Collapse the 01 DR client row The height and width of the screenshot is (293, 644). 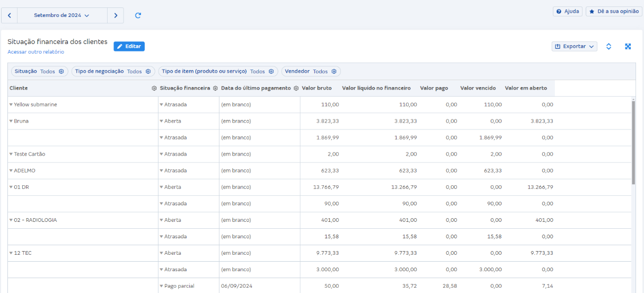(x=11, y=187)
